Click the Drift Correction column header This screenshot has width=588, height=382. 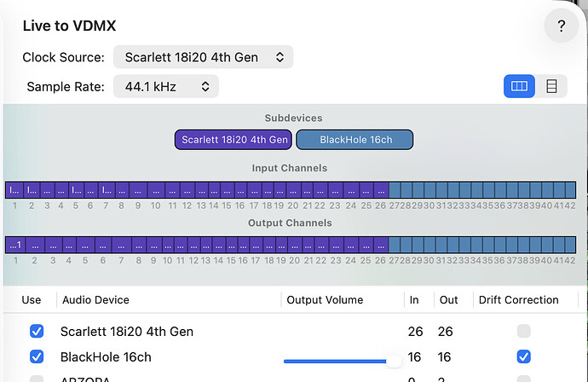click(519, 300)
